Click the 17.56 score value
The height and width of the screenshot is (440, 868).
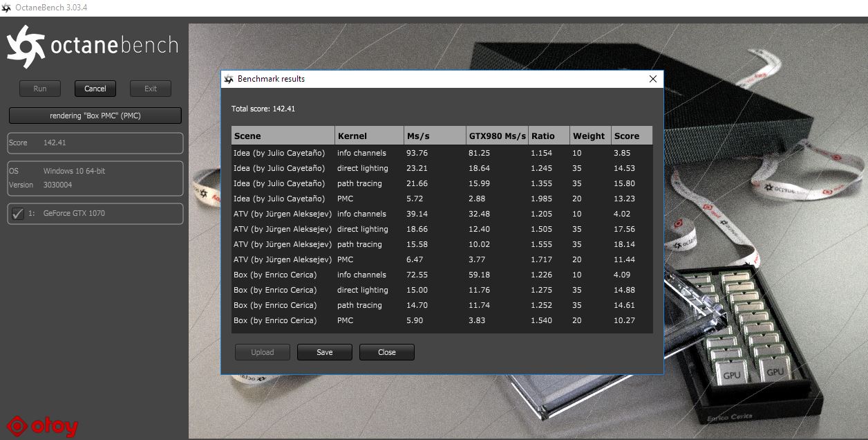pos(624,229)
